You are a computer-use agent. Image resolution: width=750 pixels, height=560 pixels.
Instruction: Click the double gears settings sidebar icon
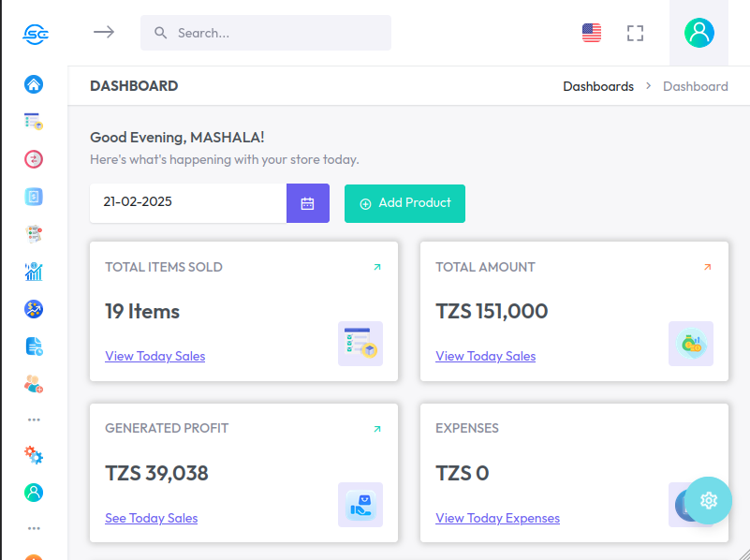coord(34,455)
